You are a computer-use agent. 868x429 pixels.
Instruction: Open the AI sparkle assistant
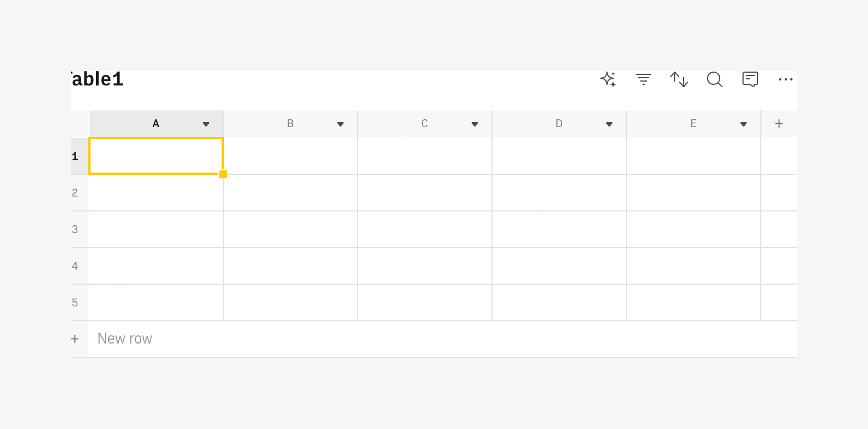pyautogui.click(x=608, y=79)
